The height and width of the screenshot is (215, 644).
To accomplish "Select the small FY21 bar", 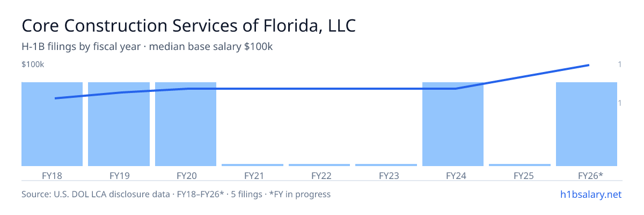I will pyautogui.click(x=252, y=165).
